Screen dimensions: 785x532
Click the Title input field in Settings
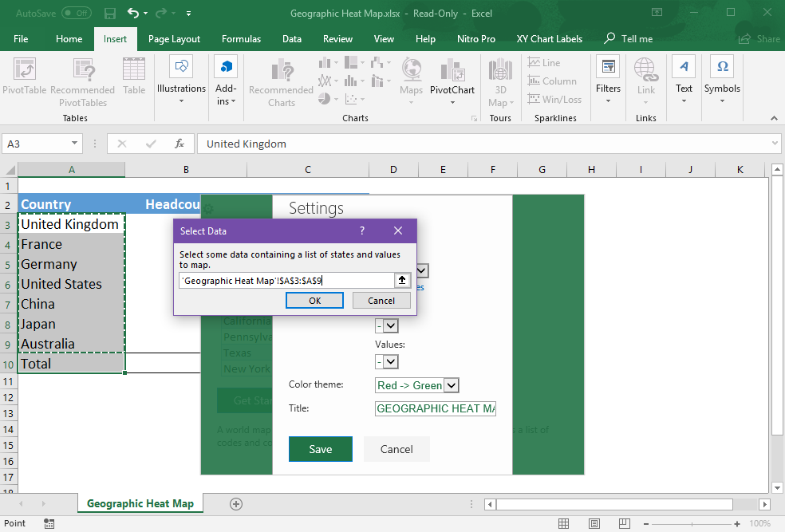tap(435, 408)
